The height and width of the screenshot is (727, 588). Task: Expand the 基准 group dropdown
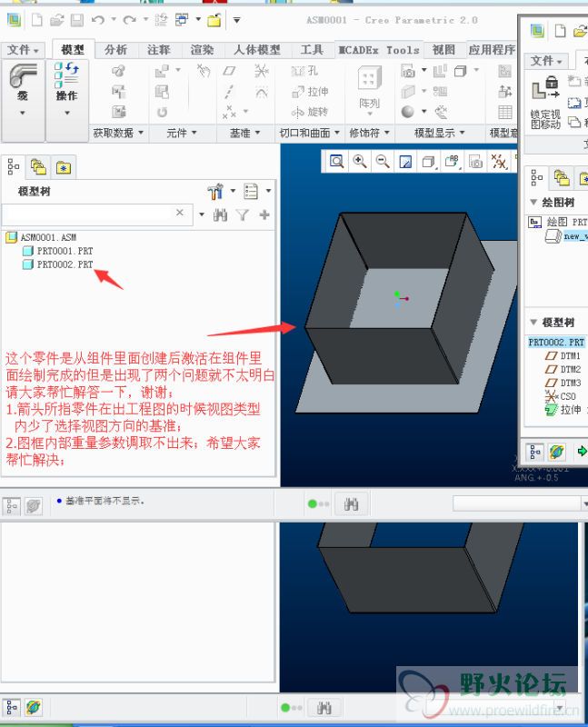tap(244, 133)
